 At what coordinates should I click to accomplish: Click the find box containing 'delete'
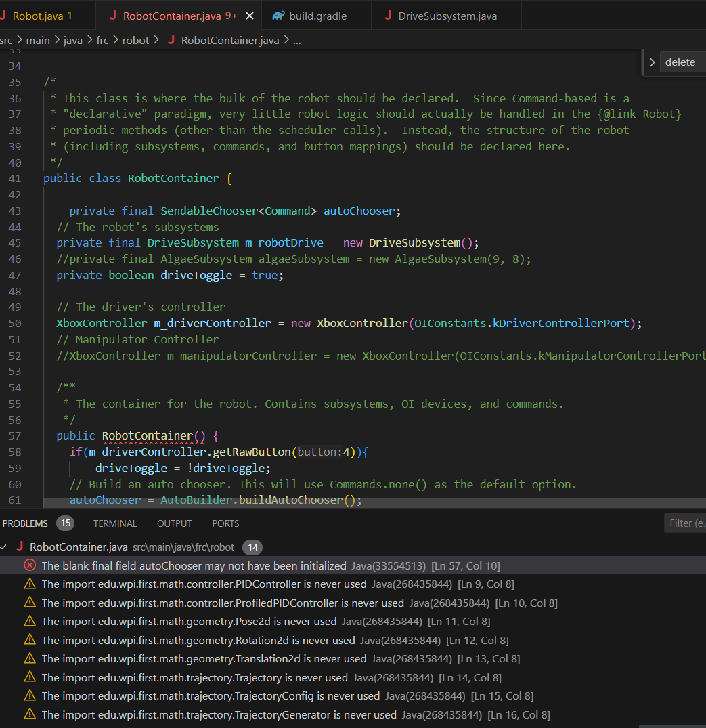pos(682,62)
